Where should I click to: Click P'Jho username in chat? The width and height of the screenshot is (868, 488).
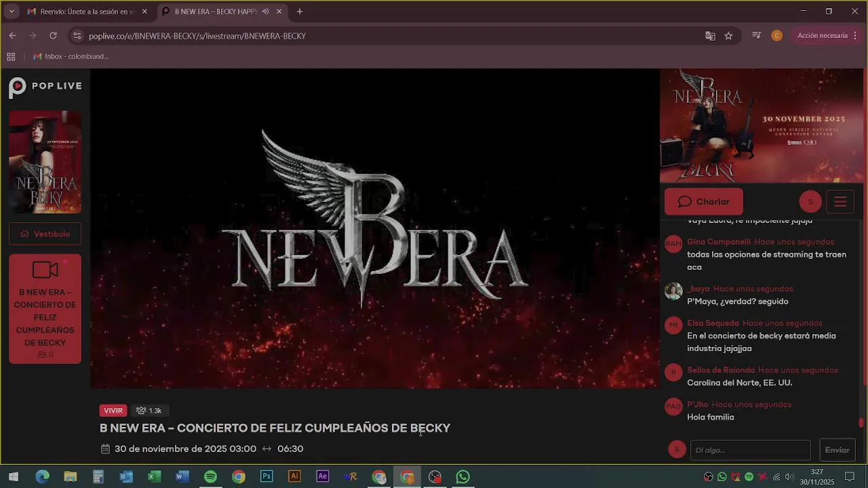[698, 405]
